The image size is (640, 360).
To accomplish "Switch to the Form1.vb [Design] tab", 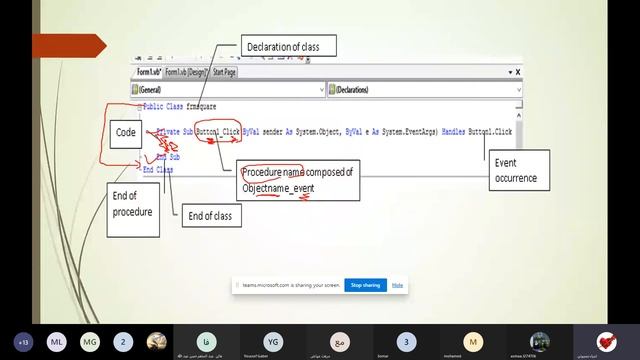I will [x=187, y=72].
